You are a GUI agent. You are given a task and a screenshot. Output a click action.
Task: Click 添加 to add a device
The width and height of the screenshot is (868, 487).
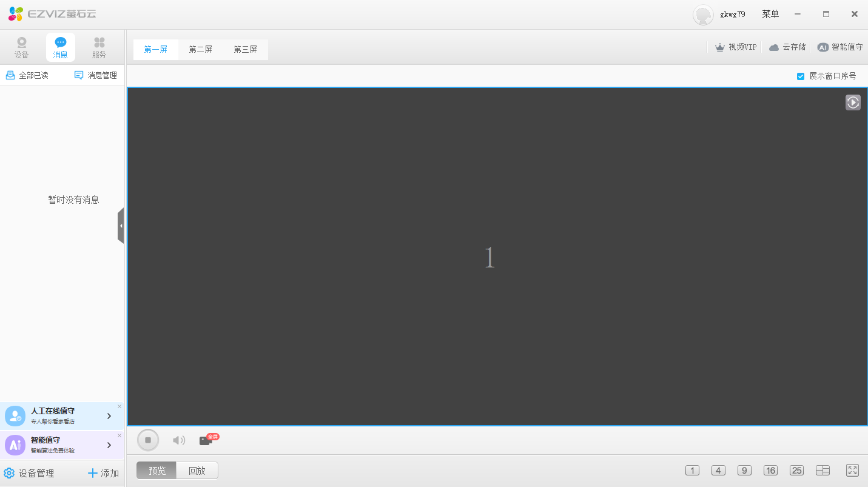click(103, 473)
